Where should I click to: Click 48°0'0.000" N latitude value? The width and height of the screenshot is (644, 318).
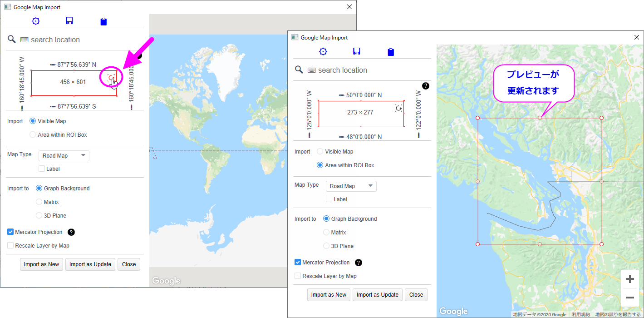click(364, 137)
